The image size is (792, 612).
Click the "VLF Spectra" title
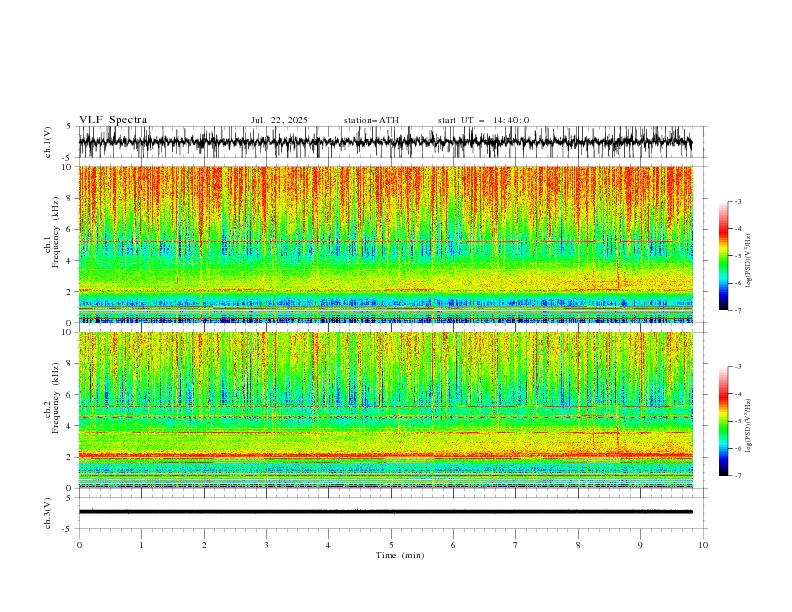coord(113,120)
